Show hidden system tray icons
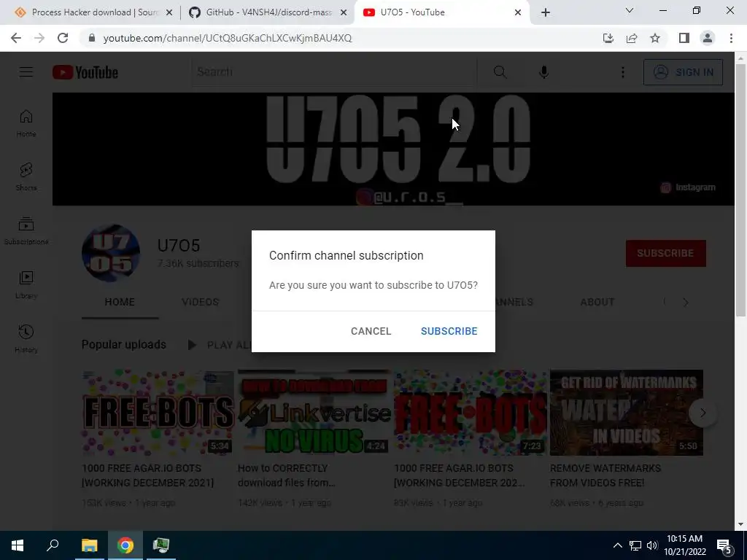This screenshot has width=747, height=560. point(617,545)
